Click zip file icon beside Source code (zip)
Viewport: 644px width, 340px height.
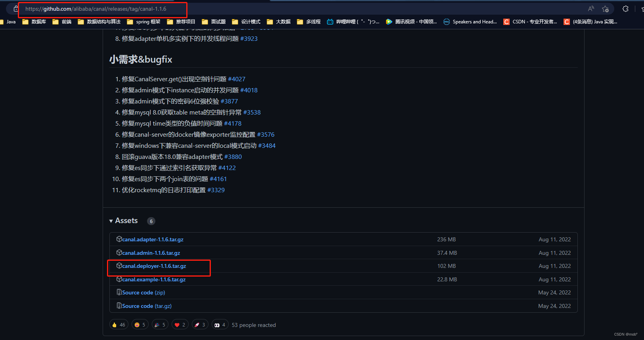[119, 292]
